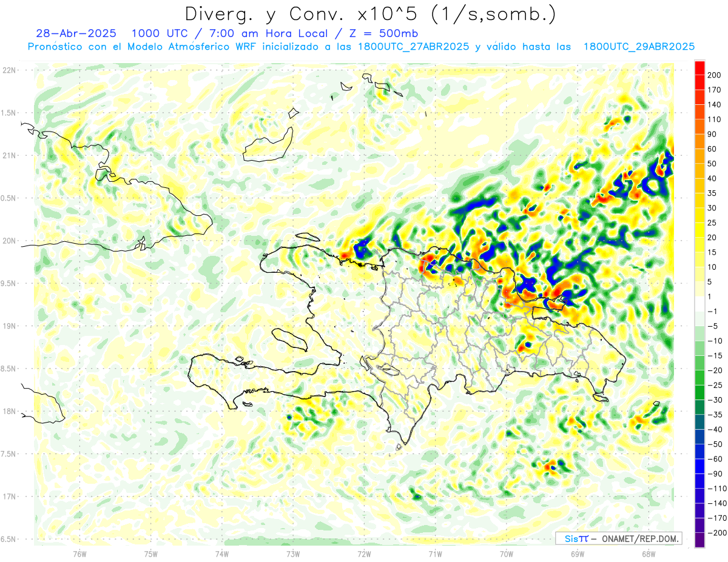
Task: Click the colorbar value '-110'
Action: point(716,489)
